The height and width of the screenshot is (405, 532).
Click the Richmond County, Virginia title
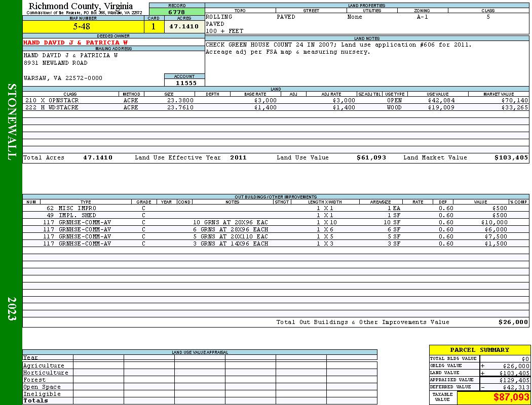point(81,6)
